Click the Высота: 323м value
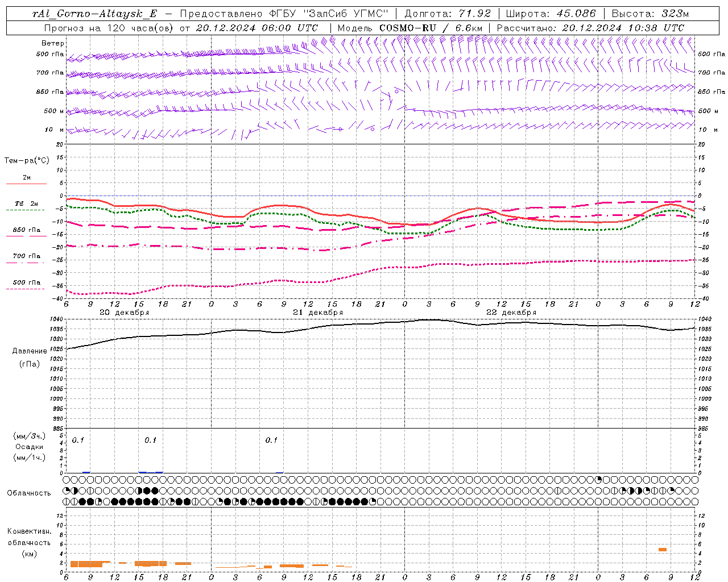The height and width of the screenshot is (582, 728). coord(650,14)
